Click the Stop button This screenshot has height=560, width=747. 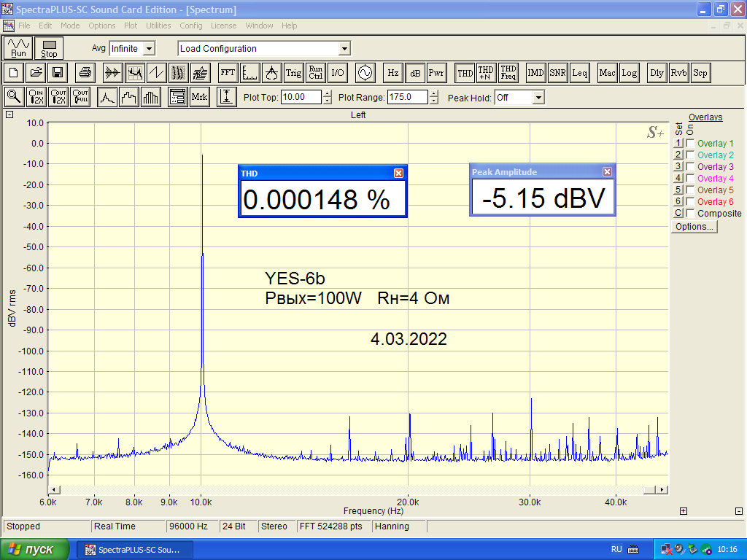pyautogui.click(x=49, y=48)
